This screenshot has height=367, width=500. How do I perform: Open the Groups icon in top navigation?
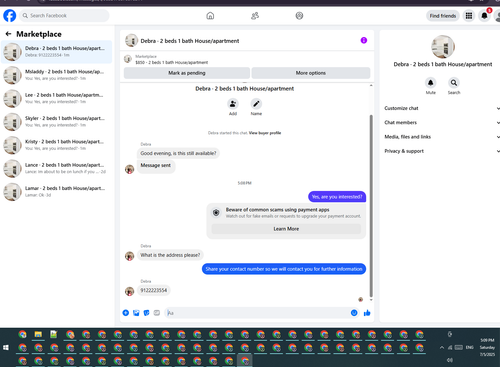point(299,16)
